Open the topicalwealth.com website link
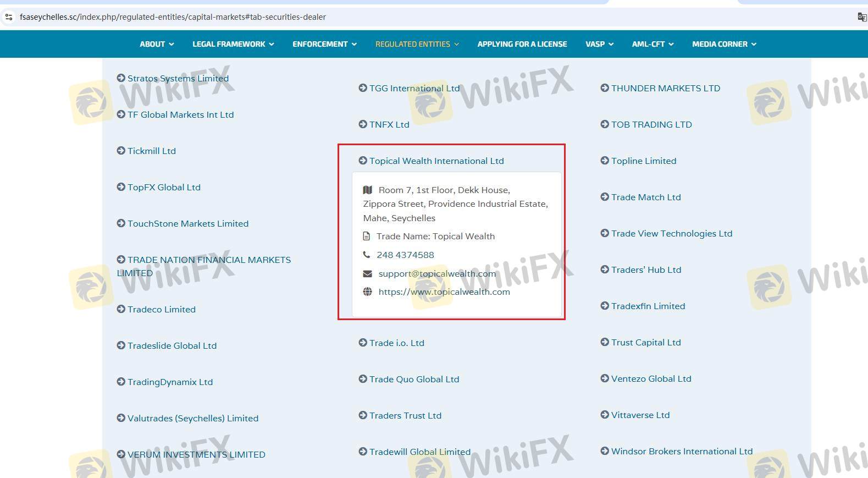The width and height of the screenshot is (868, 478). point(444,292)
